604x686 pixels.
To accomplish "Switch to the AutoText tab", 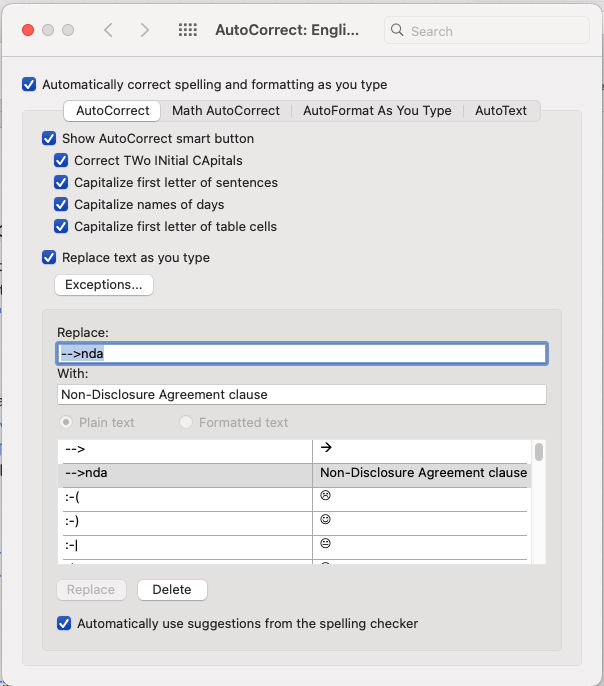I will point(501,111).
